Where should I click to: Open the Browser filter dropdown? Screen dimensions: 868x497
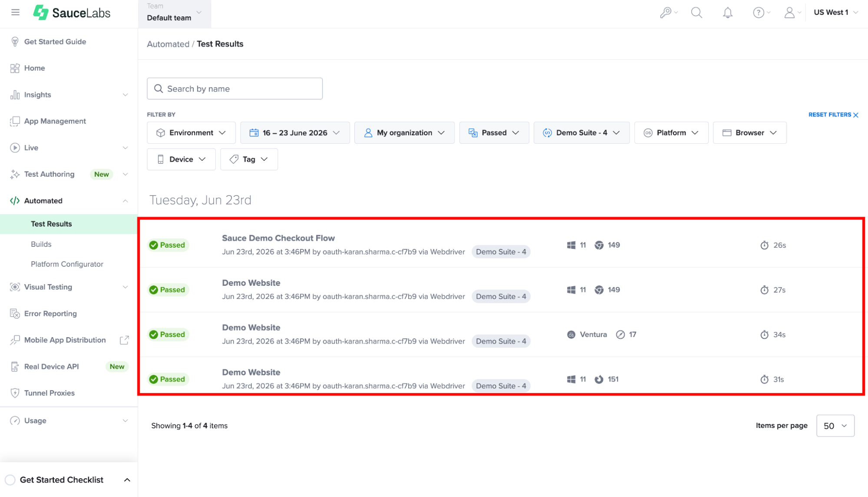pos(749,133)
